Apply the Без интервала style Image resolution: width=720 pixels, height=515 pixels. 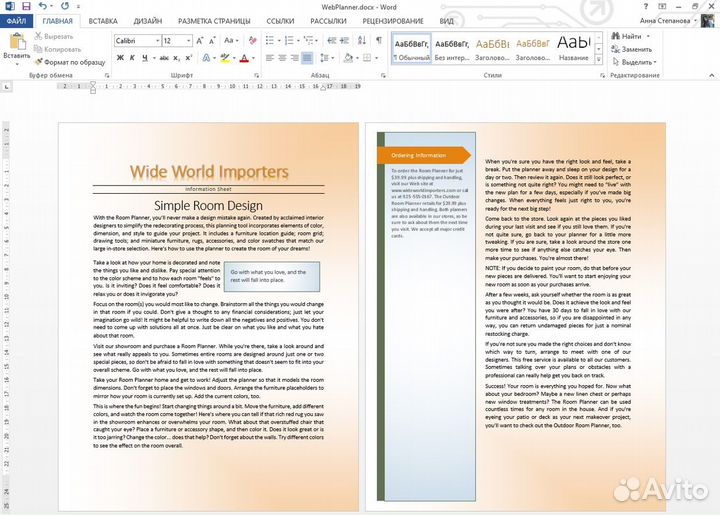(452, 49)
